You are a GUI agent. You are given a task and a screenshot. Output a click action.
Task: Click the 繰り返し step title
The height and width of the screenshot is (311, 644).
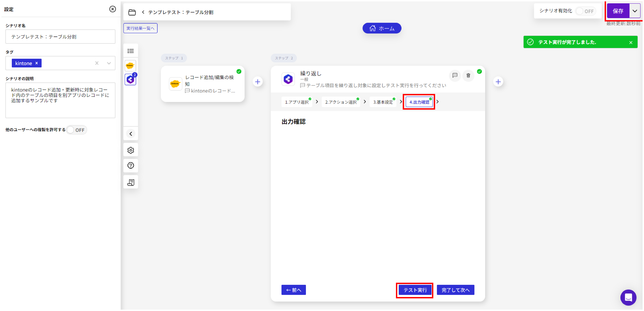click(311, 73)
